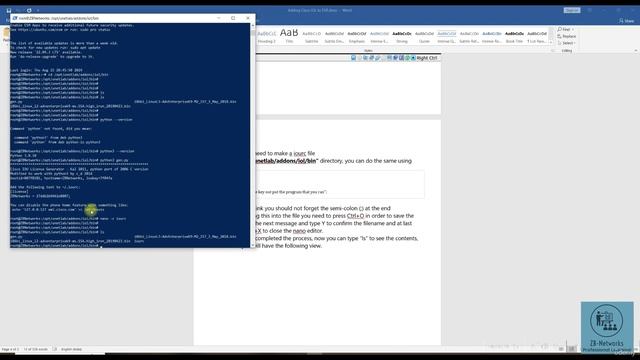Apply the Subtle Reference style
640x360 pixels.
tap(469, 37)
